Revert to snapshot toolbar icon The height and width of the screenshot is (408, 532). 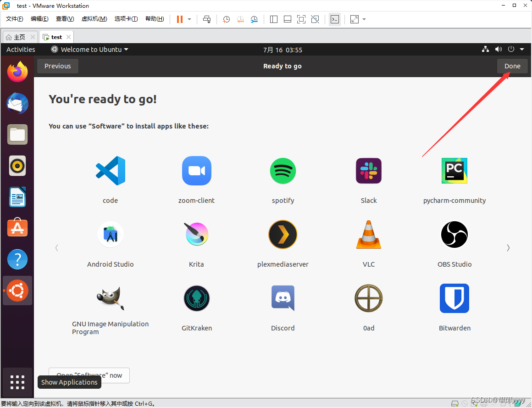coord(240,19)
